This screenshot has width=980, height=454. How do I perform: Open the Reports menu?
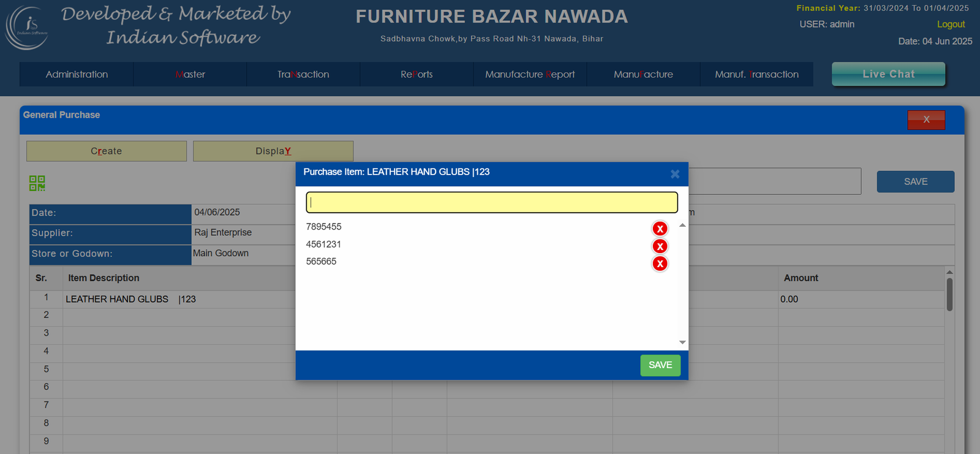[x=417, y=74]
